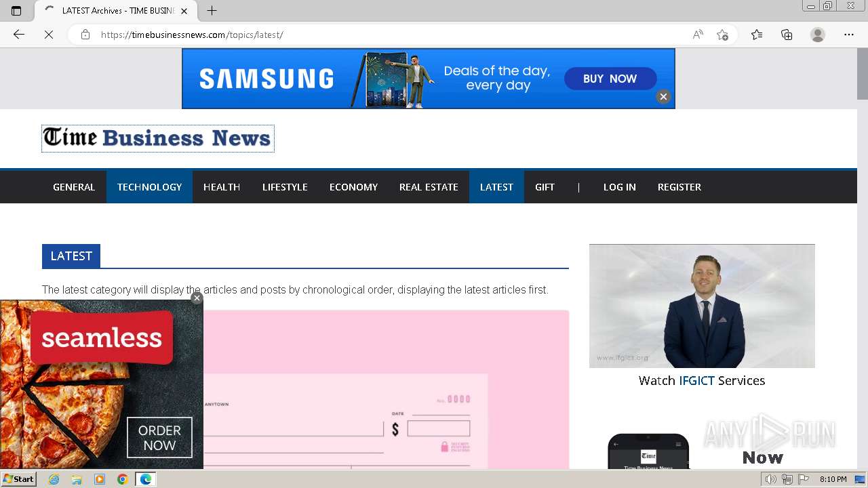
Task: Click Edge icon on taskbar
Action: click(146, 479)
